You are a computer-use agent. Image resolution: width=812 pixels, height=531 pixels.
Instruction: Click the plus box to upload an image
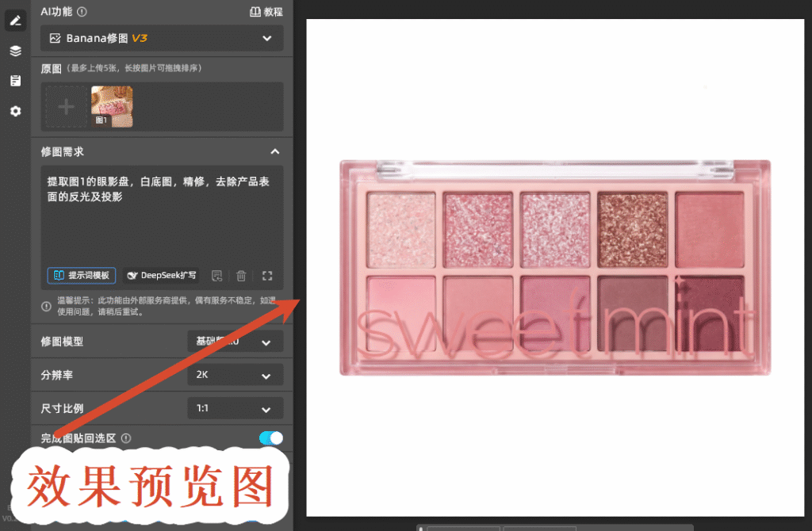coord(66,107)
